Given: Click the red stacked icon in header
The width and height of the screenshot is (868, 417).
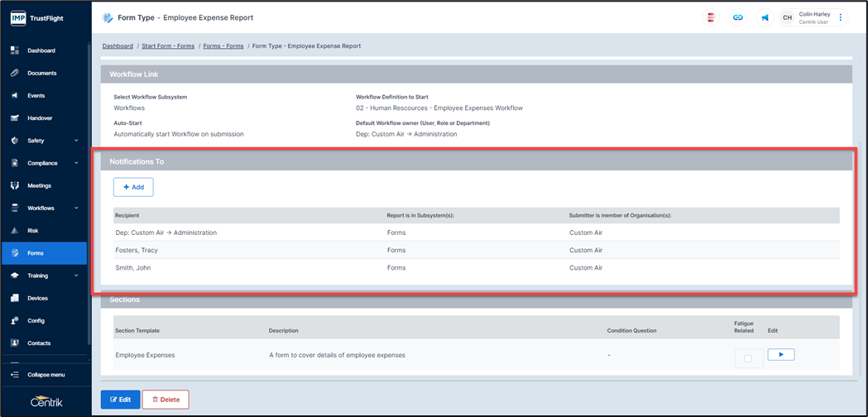Looking at the screenshot, I should point(711,17).
